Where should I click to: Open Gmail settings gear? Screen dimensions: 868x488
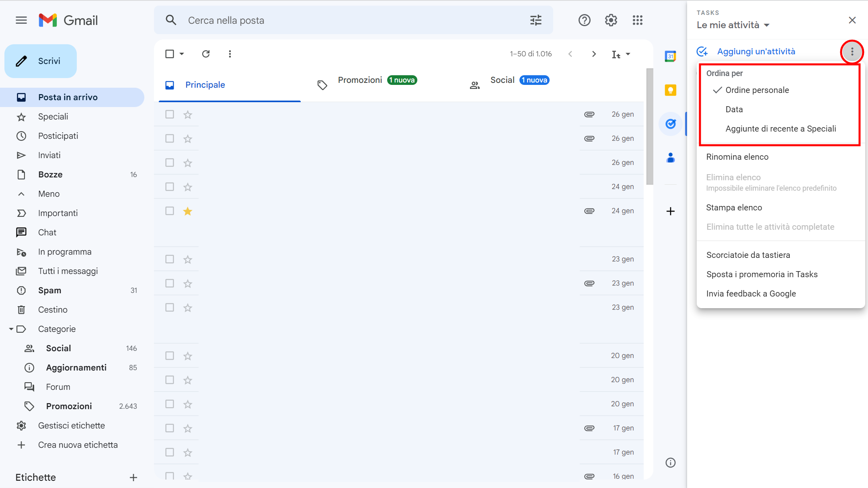(x=611, y=20)
